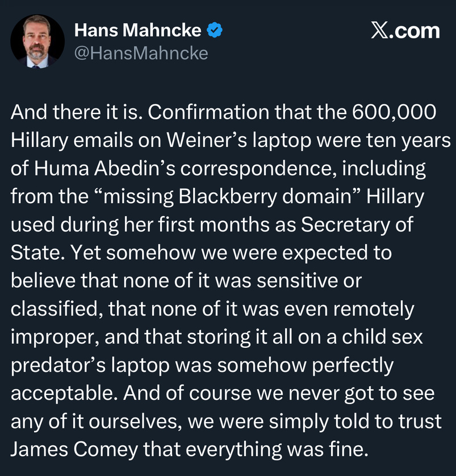456x476 pixels.
Task: Select the number "600,000" in the post
Action: (394, 112)
